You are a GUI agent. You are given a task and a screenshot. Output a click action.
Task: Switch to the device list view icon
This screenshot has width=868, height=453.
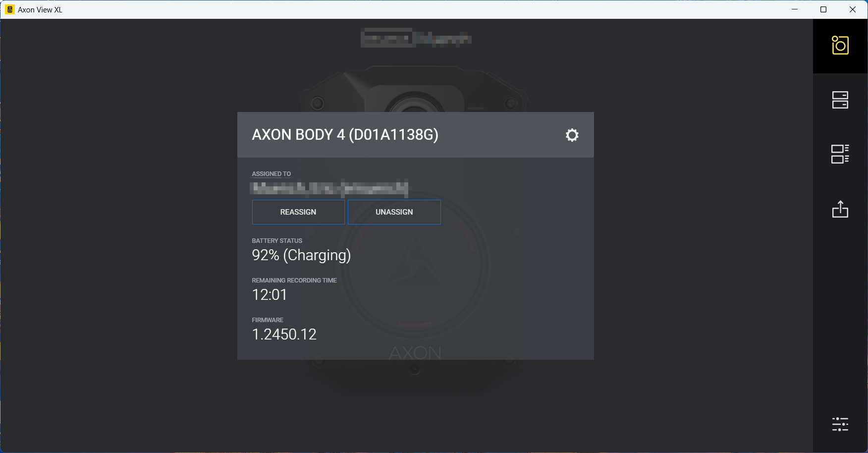pyautogui.click(x=840, y=154)
